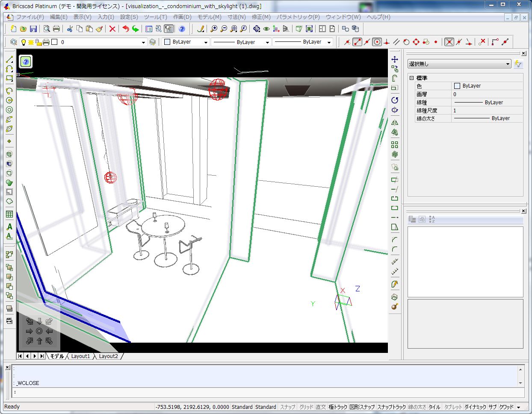Click the Cut scissors icon
The height and width of the screenshot is (414, 532).
coord(70,29)
